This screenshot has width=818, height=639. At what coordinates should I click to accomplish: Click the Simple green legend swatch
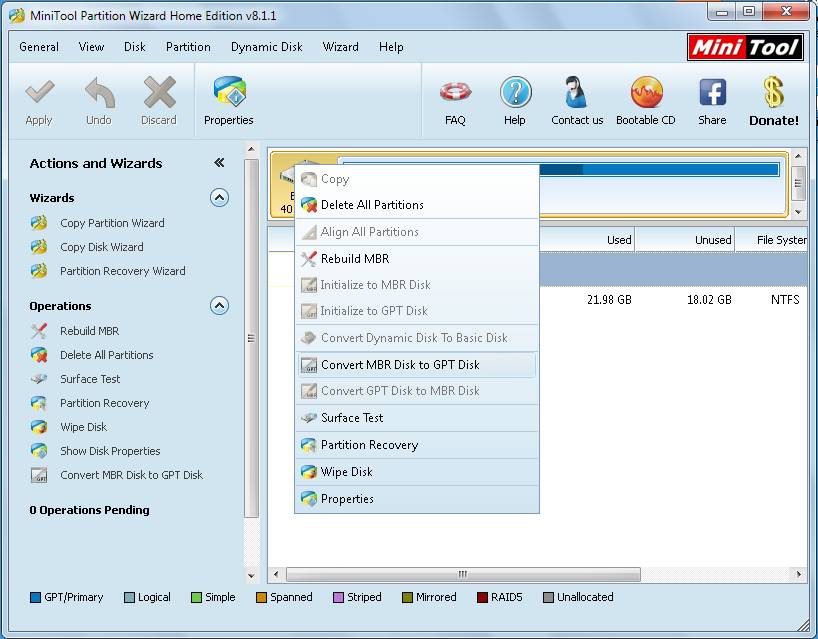pyautogui.click(x=196, y=597)
